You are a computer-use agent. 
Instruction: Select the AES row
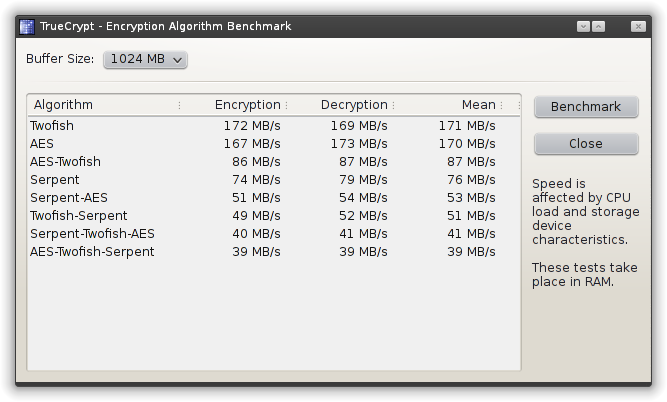pos(42,144)
